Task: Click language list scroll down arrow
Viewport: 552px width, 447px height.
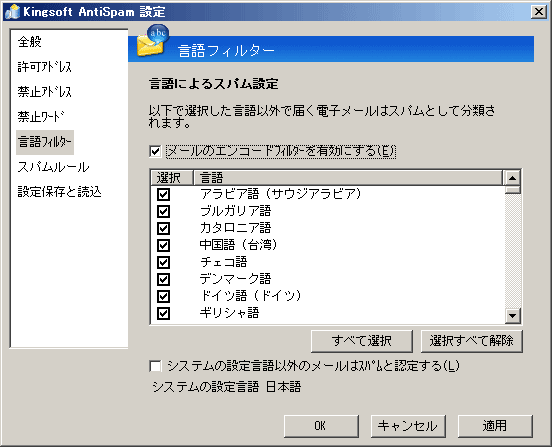Action: point(513,315)
